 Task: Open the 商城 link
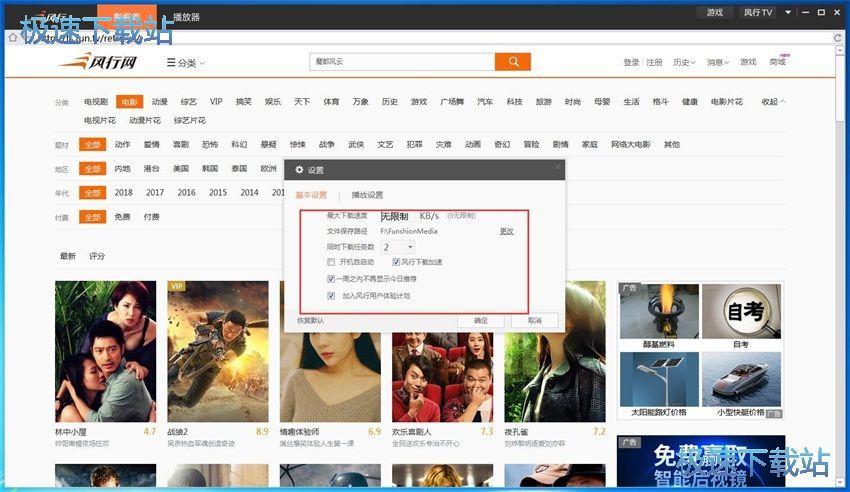[778, 62]
